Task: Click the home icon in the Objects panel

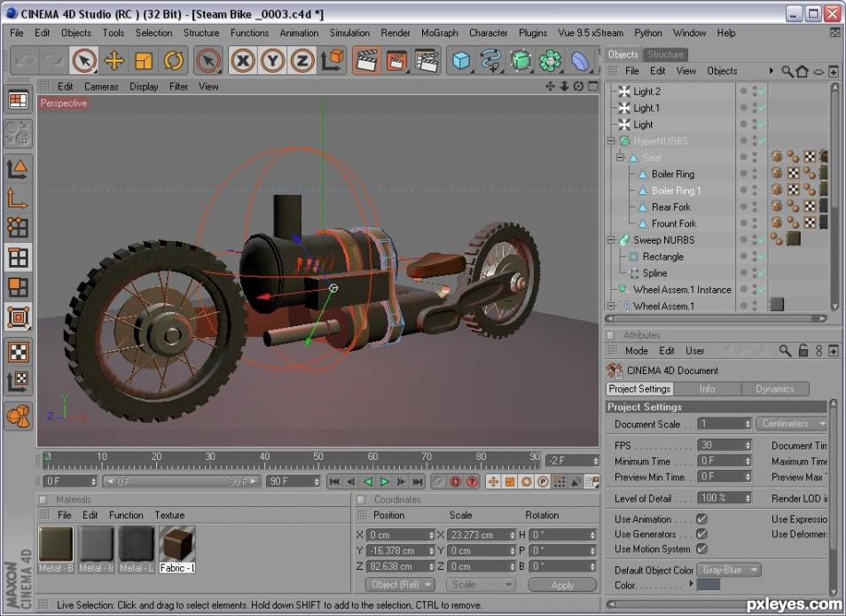Action: point(803,71)
